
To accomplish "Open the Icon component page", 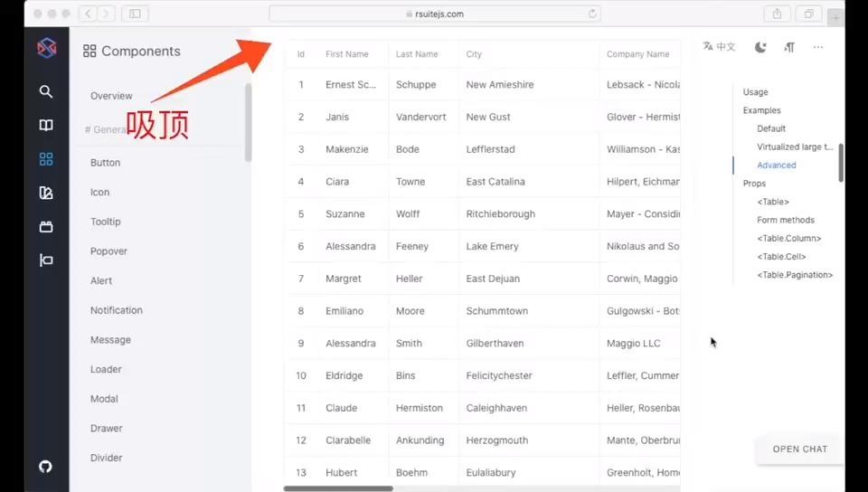I will click(x=99, y=192).
